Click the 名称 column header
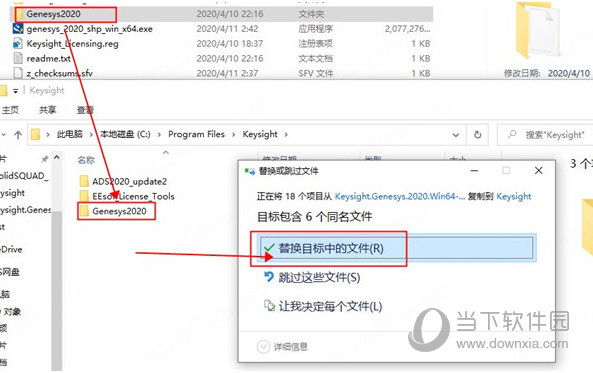 (86, 160)
